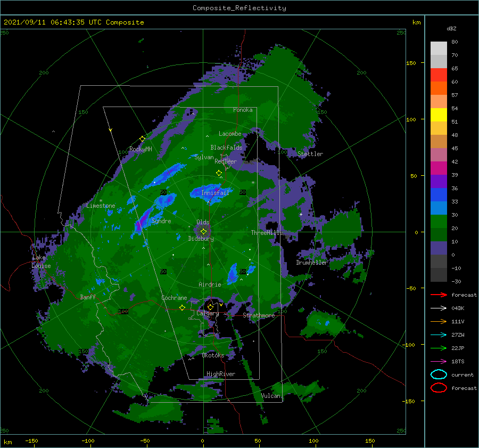Click the RedDeer city label
The width and height of the screenshot is (479, 448).
coord(226,161)
